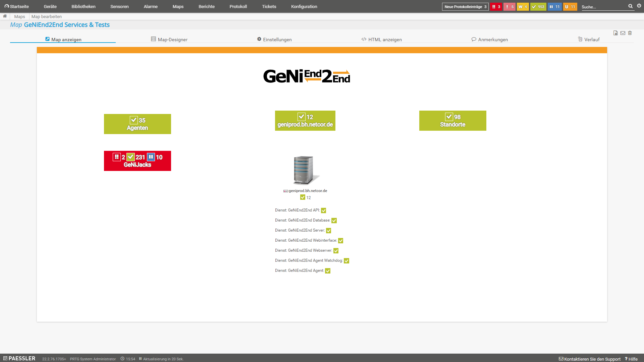This screenshot has width=644, height=362.
Task: Switch to HTML anzeigen tab
Action: (x=381, y=39)
